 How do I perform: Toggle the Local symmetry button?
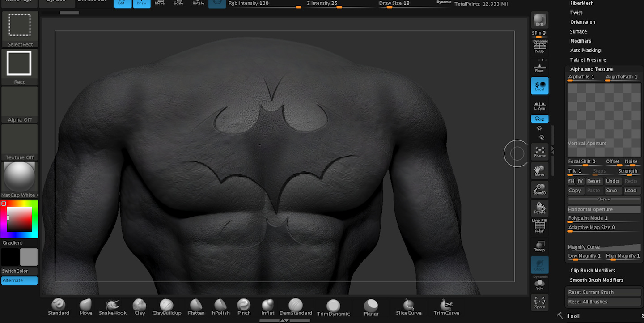pyautogui.click(x=540, y=85)
